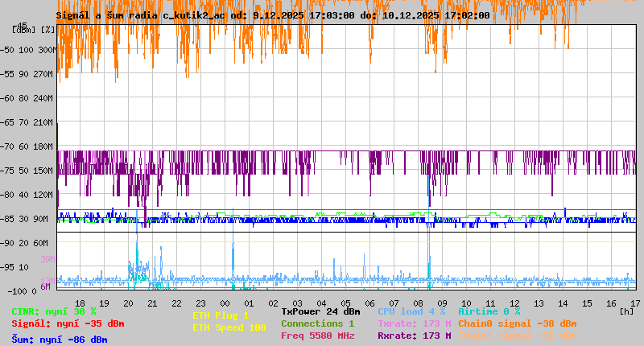The height and width of the screenshot is (346, 644).
Task: Click hour label '01' on time axis
Action: (x=249, y=303)
